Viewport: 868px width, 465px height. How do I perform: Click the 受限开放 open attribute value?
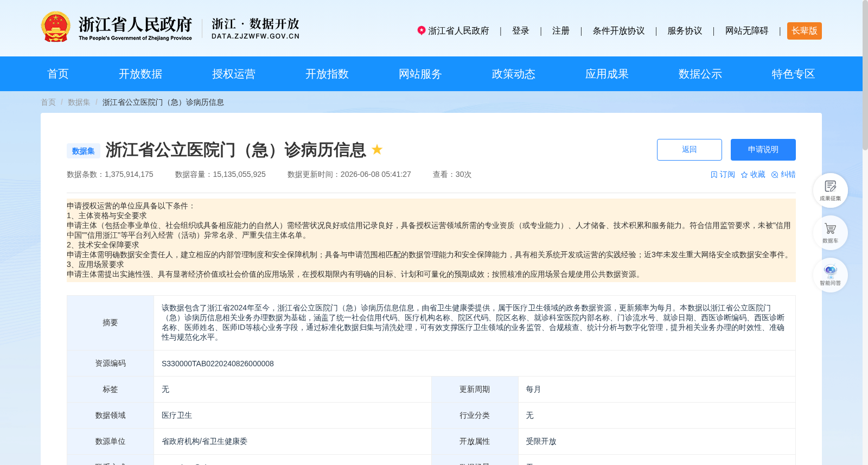point(541,442)
